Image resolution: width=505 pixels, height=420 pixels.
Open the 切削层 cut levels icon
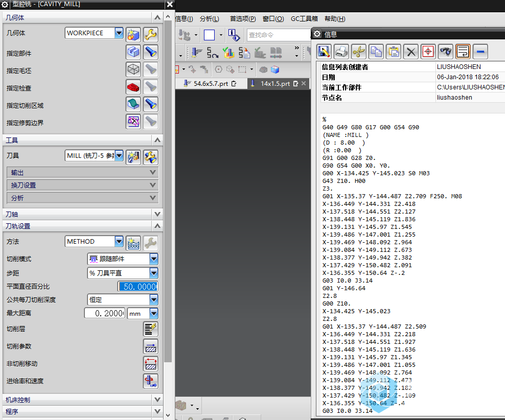click(150, 329)
